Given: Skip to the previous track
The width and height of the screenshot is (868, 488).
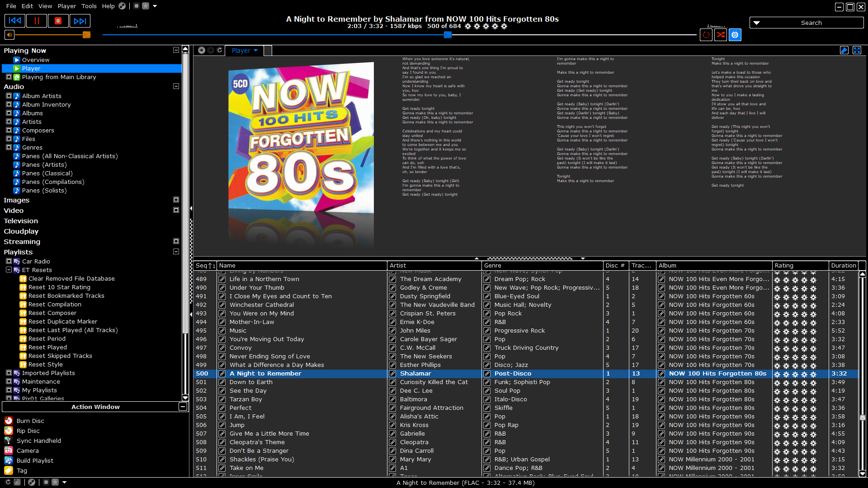Looking at the screenshot, I should click(15, 21).
